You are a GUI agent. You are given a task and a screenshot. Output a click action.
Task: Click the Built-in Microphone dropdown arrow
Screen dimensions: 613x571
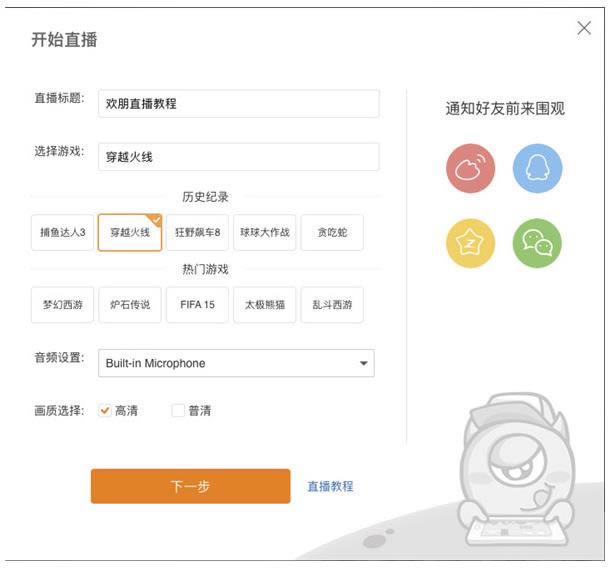[x=363, y=363]
